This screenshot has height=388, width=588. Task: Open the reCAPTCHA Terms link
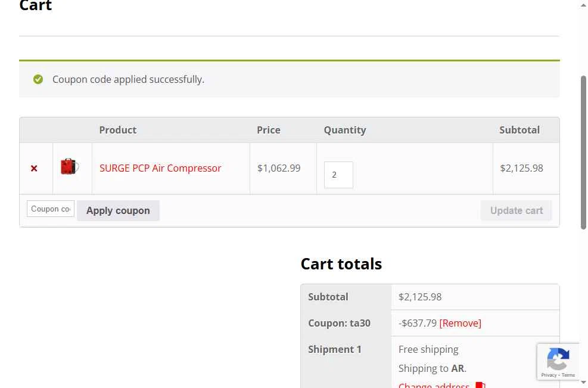click(568, 375)
